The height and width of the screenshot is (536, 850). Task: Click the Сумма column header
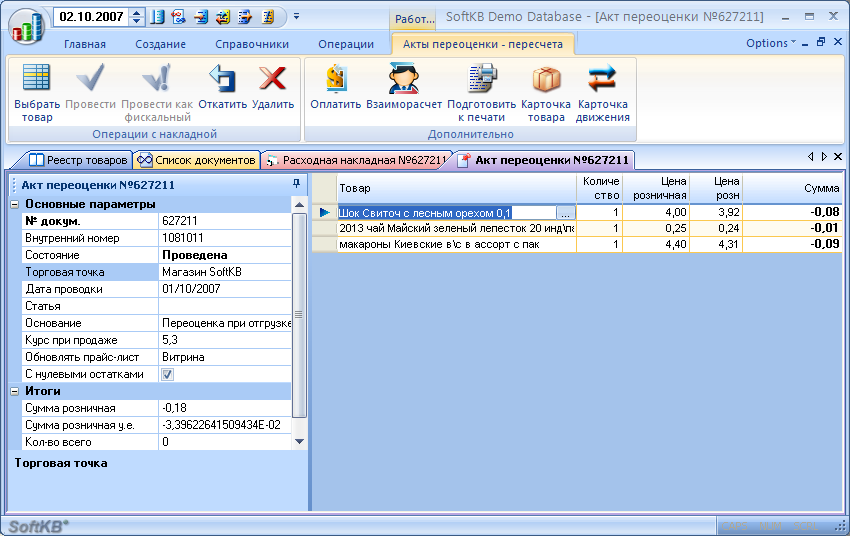click(x=792, y=189)
